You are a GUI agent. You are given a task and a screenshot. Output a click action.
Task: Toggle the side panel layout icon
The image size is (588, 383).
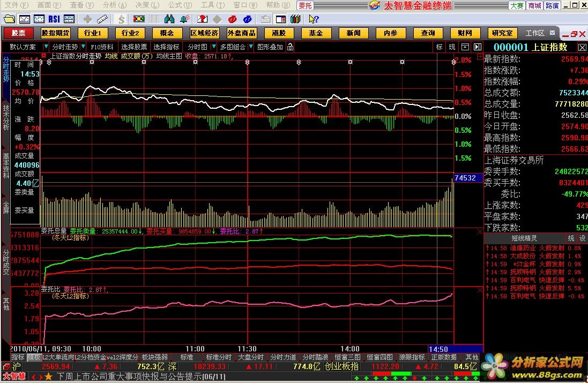[280, 19]
